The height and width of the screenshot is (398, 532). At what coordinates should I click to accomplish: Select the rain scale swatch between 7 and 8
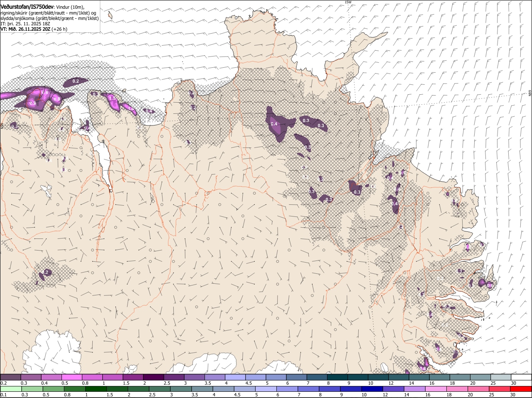pyautogui.click(x=309, y=389)
